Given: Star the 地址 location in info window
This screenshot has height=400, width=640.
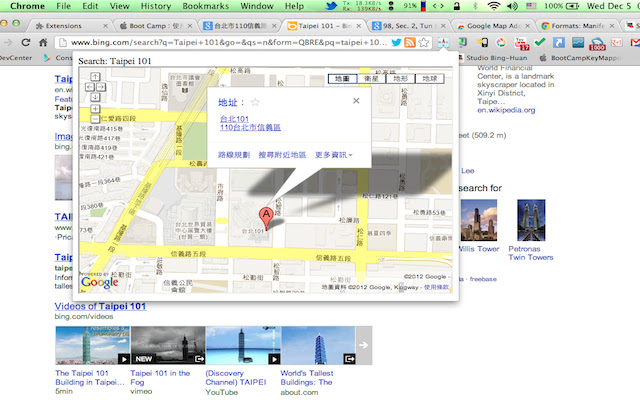Looking at the screenshot, I should [x=255, y=102].
